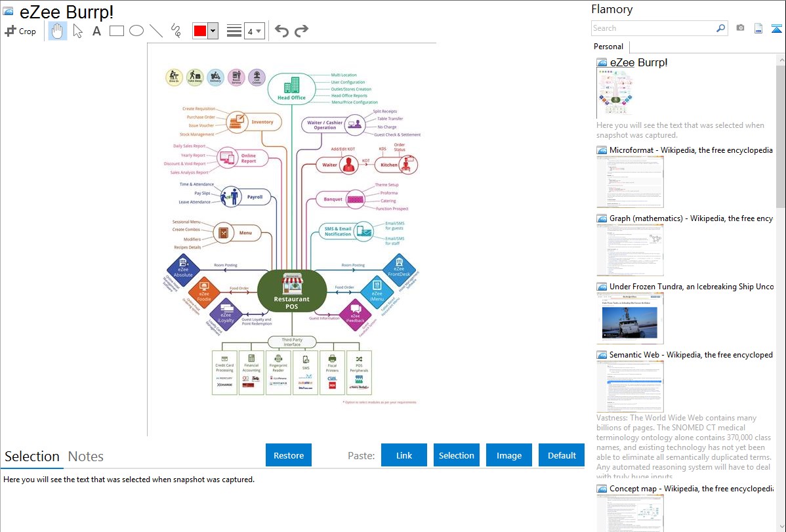The image size is (786, 532).
Task: Open the Personal tab
Action: pyautogui.click(x=609, y=47)
